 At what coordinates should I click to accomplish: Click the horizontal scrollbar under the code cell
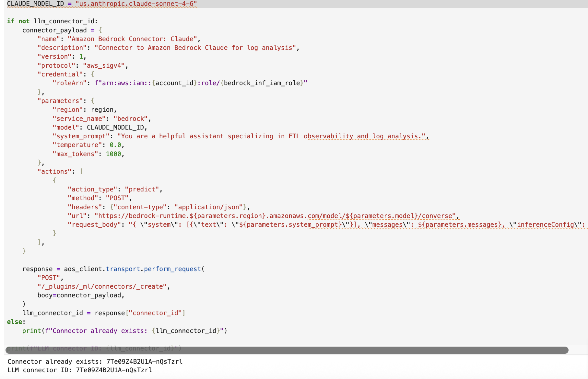point(287,350)
